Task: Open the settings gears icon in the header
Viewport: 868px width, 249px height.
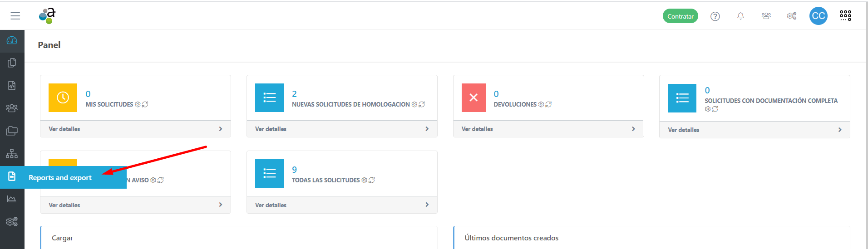Action: point(792,16)
